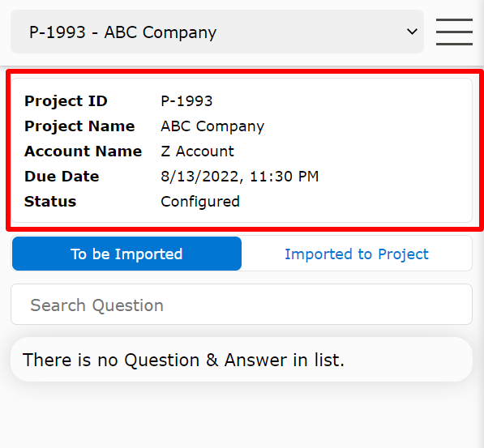
Task: Select the 8/13/2022, 11:30 PM due date
Action: (x=239, y=177)
